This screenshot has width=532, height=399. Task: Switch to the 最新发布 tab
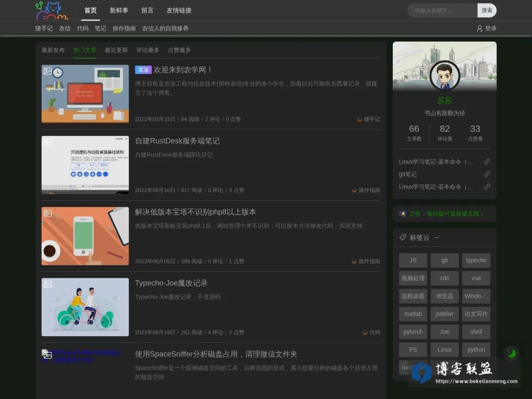[53, 50]
